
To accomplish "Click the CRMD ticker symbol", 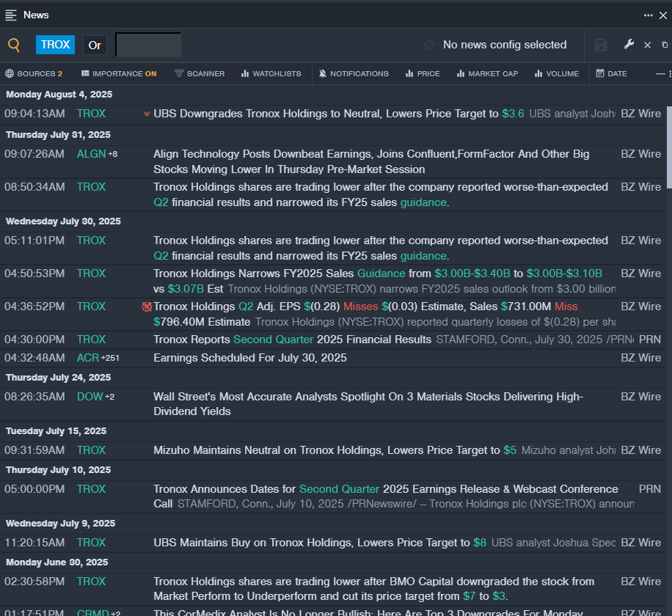I will pyautogui.click(x=93, y=612).
